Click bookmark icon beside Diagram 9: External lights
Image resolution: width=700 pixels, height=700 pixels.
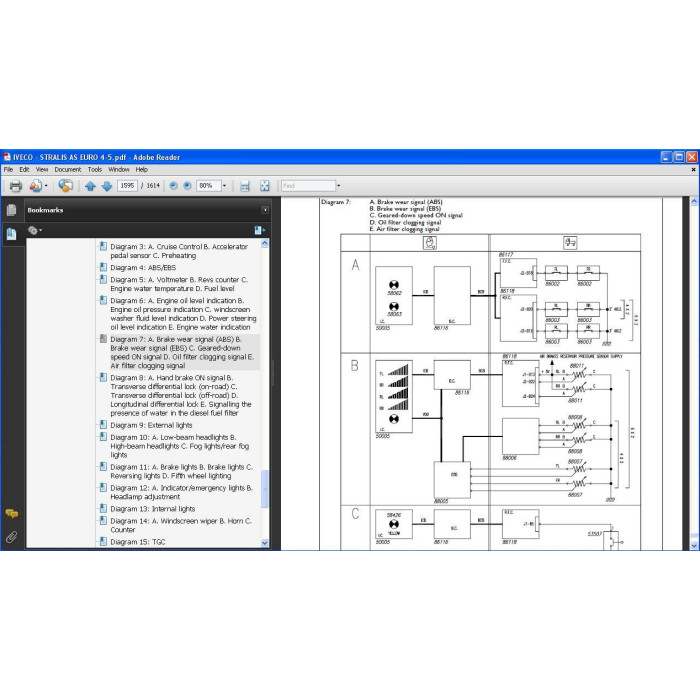pyautogui.click(x=103, y=425)
